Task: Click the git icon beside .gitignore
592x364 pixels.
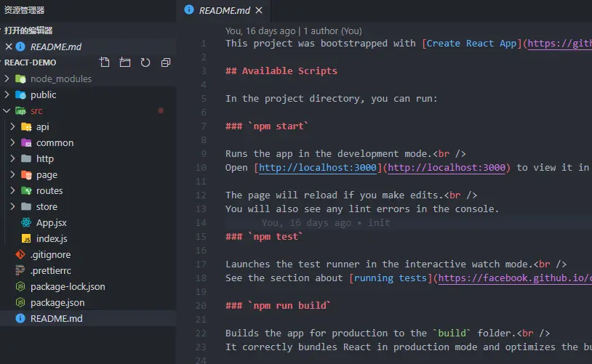Action: (x=20, y=254)
